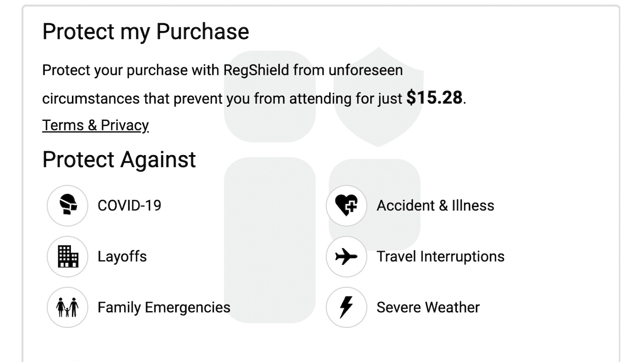This screenshot has width=644, height=362.
Task: Click the Protect Against heading
Action: (x=119, y=160)
